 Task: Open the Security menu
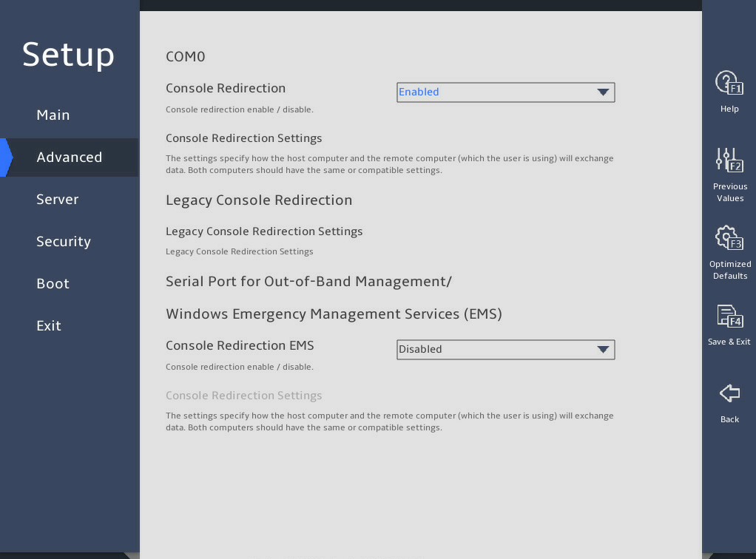(x=64, y=242)
